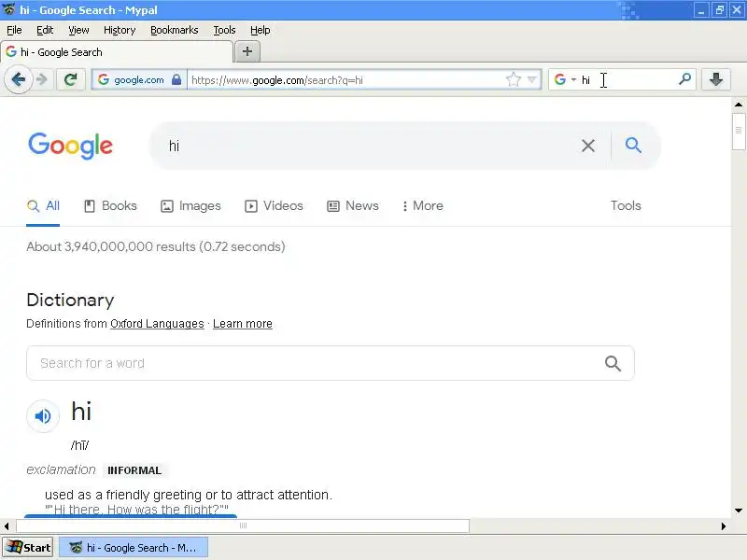Click the google.com site identity label

point(138,80)
